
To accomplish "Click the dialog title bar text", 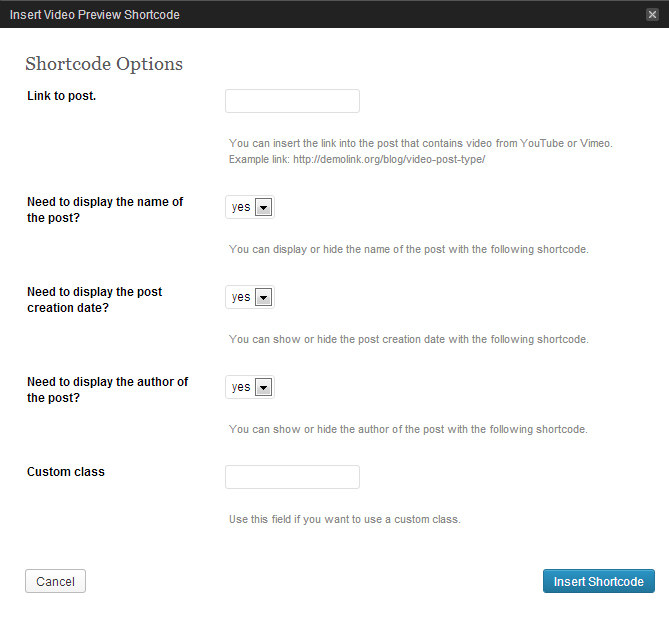I will [95, 15].
